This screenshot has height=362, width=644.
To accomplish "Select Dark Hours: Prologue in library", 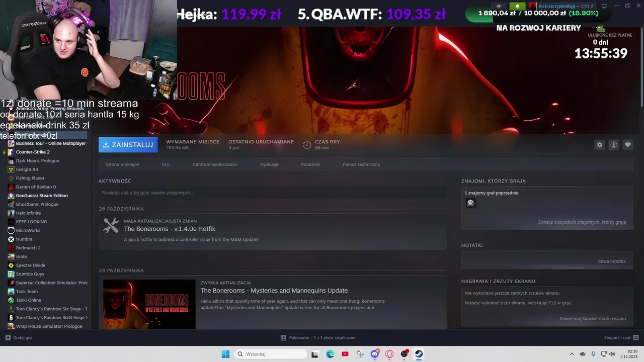I will (37, 161).
